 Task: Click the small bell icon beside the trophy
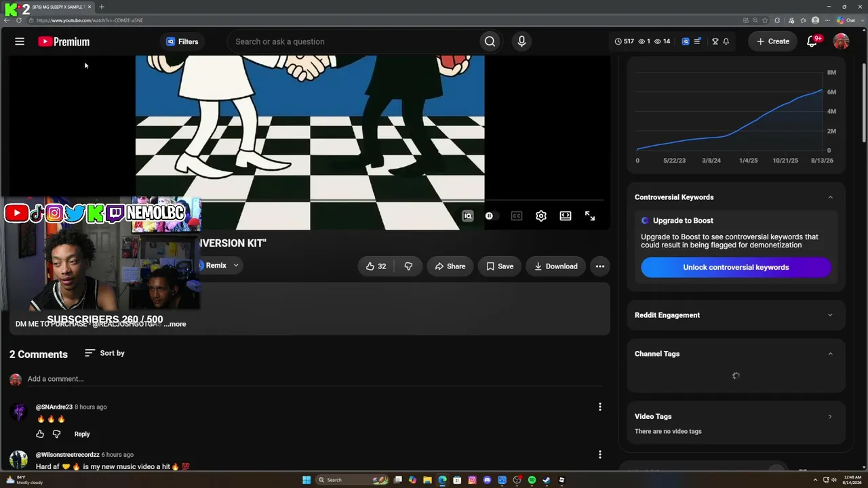click(x=726, y=41)
